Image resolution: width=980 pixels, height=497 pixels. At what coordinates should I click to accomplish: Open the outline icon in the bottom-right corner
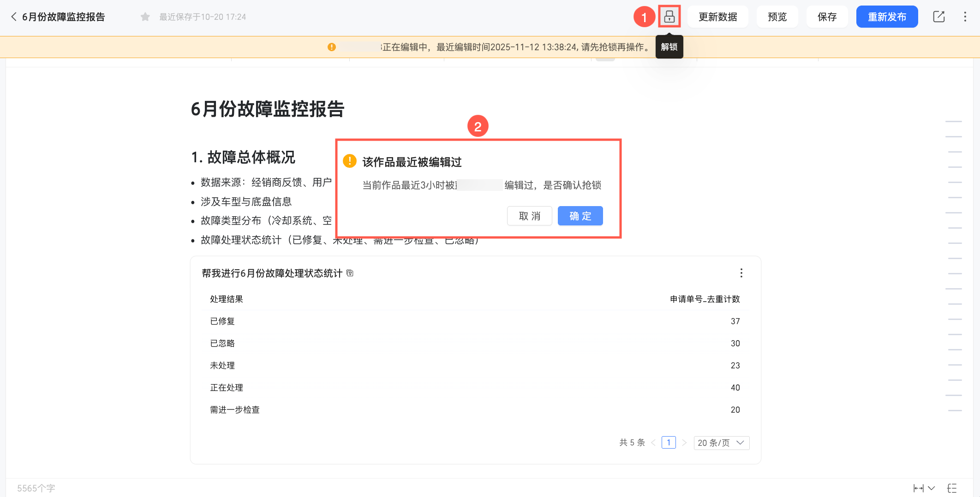tap(952, 488)
